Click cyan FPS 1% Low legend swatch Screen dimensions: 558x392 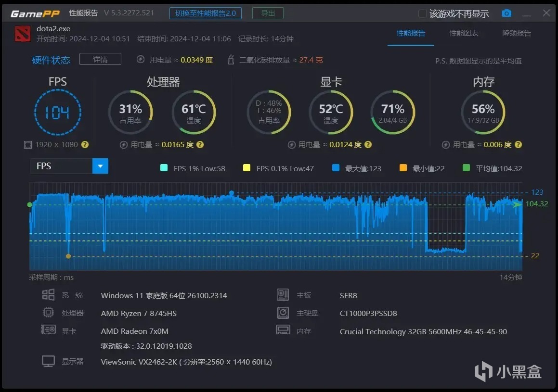(164, 168)
